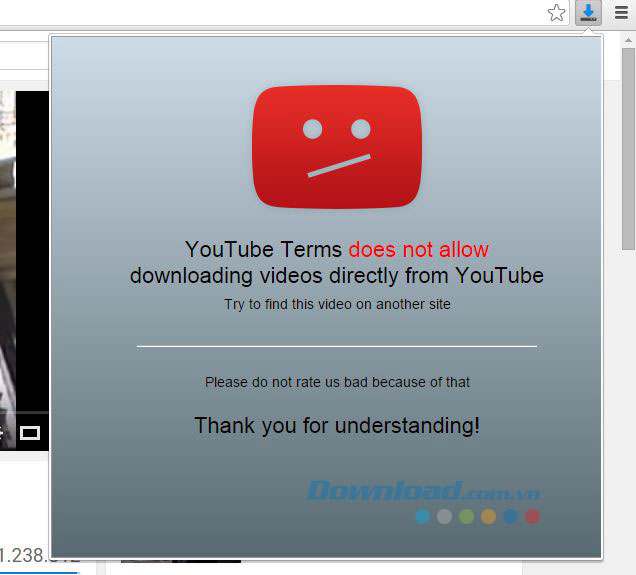Click the bookmark star icon
The image size is (636, 575).
556,13
